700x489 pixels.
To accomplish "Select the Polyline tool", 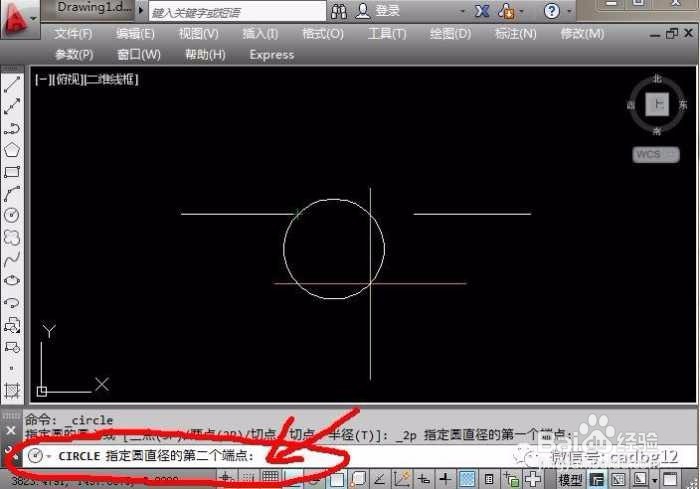I will pyautogui.click(x=12, y=128).
